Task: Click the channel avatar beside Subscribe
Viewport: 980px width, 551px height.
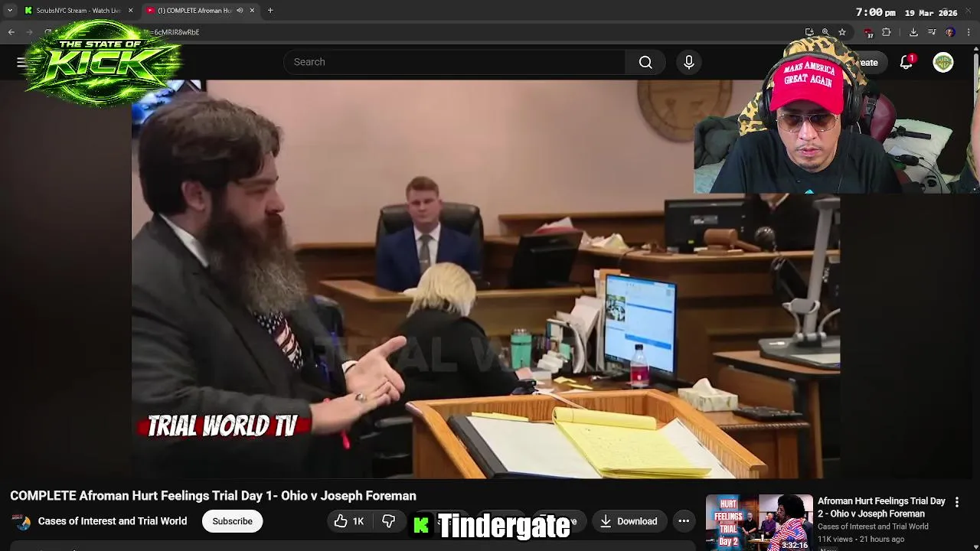Action: [21, 521]
